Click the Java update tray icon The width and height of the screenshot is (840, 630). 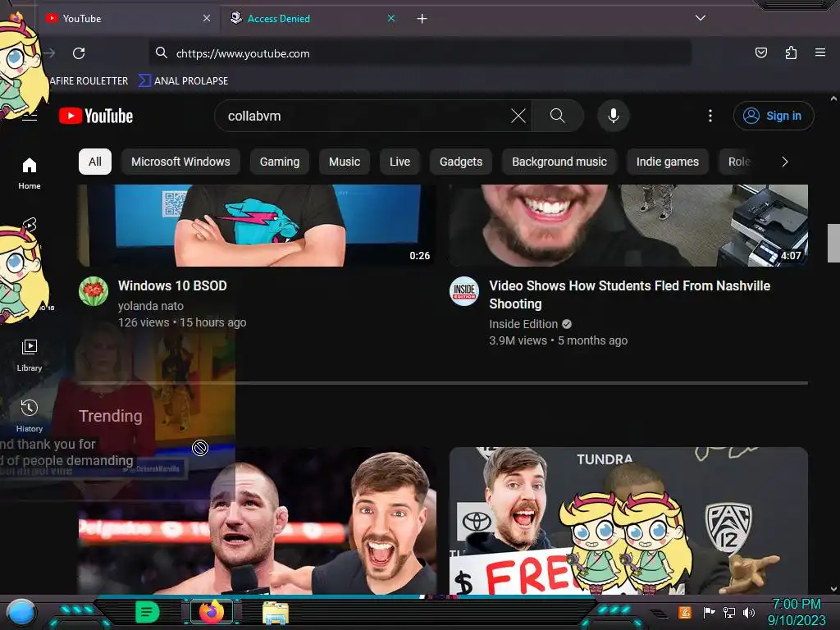pos(685,612)
